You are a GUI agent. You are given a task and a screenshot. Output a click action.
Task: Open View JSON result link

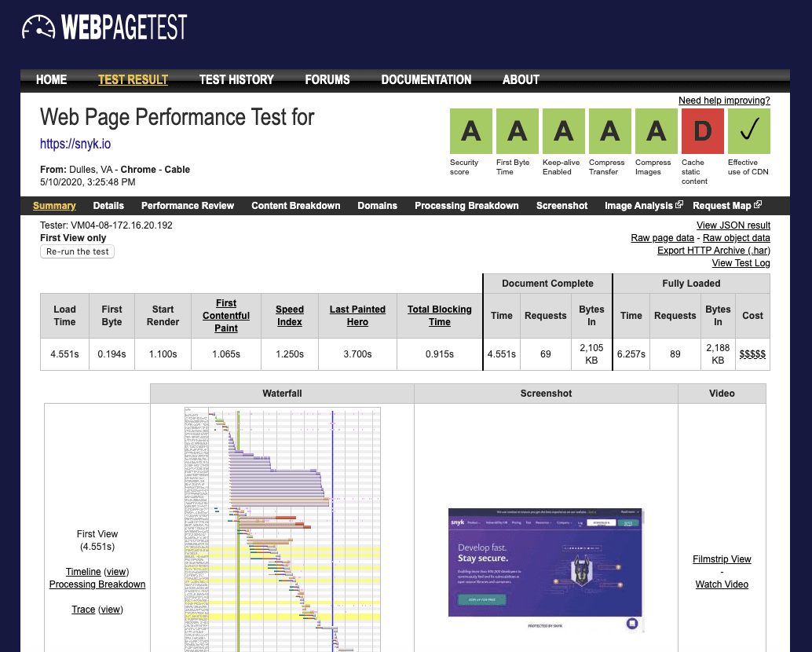pos(733,225)
